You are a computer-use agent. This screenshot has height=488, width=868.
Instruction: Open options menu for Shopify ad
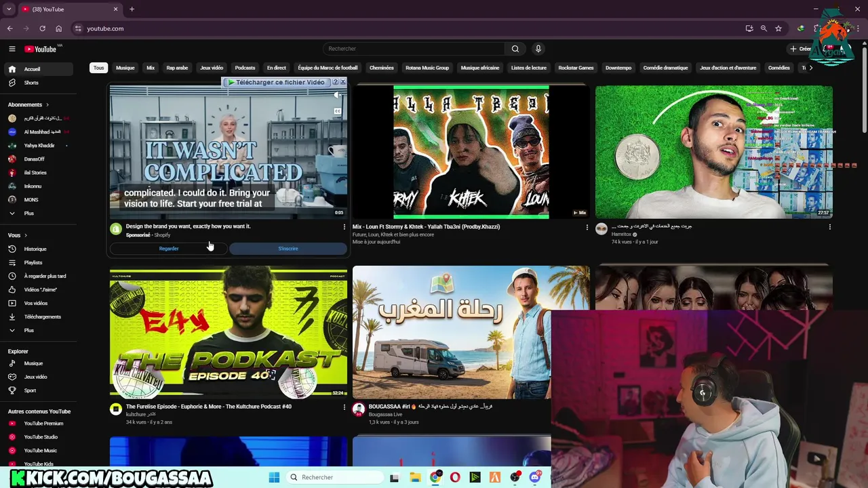pos(344,227)
